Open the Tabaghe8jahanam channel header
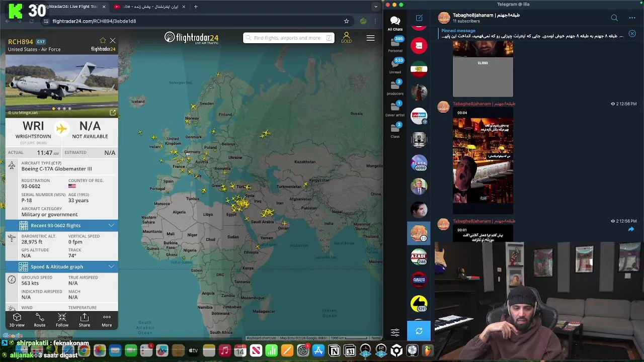This screenshot has height=362, width=644. point(486,18)
